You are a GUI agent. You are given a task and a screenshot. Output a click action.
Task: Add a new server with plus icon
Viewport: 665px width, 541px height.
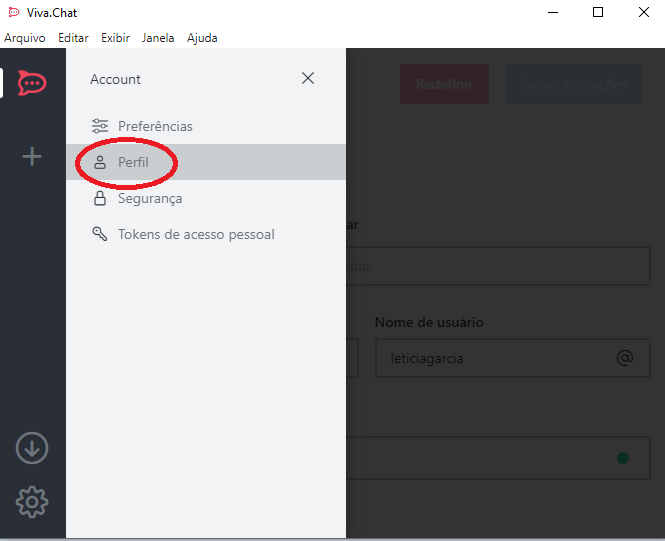tap(32, 157)
